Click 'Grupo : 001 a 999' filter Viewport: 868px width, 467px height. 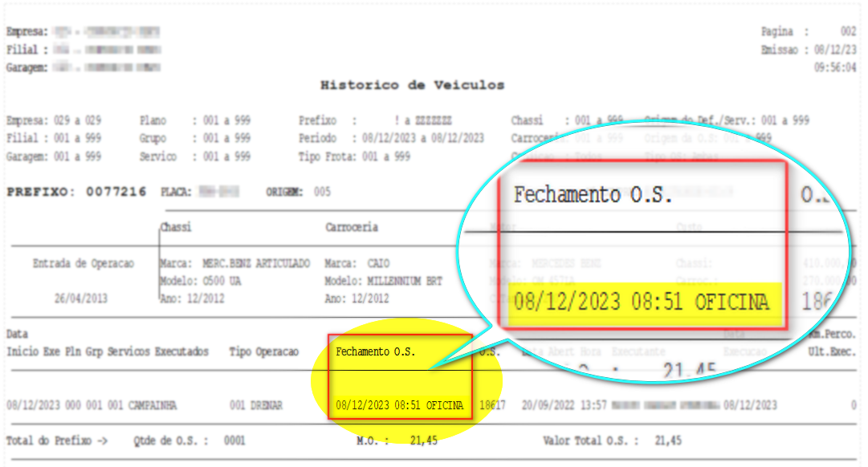(x=195, y=138)
